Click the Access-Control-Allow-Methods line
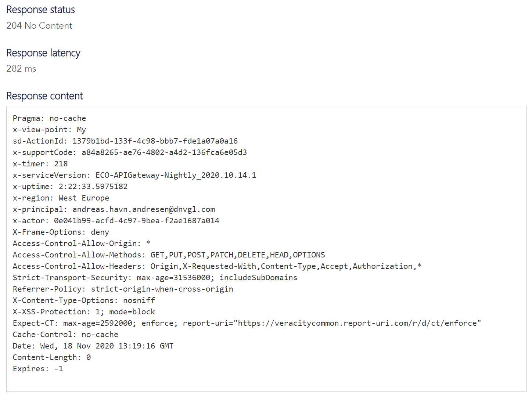The width and height of the screenshot is (532, 397). [x=169, y=255]
